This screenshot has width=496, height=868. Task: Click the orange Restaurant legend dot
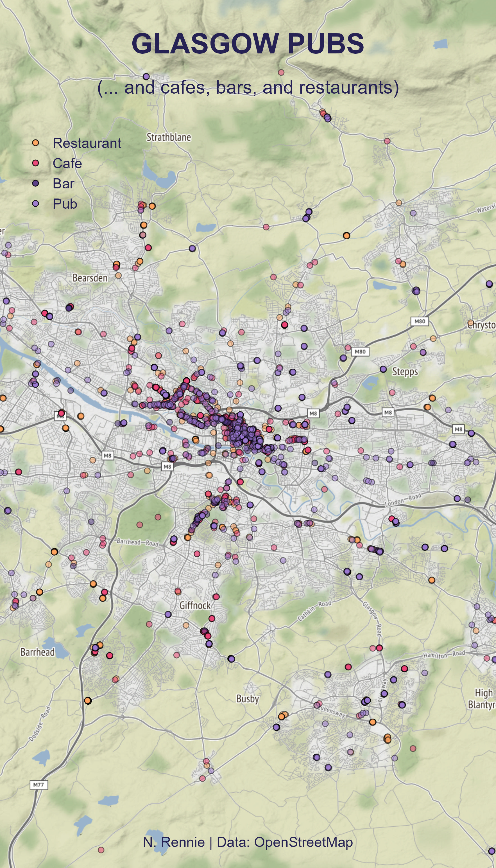(35, 143)
